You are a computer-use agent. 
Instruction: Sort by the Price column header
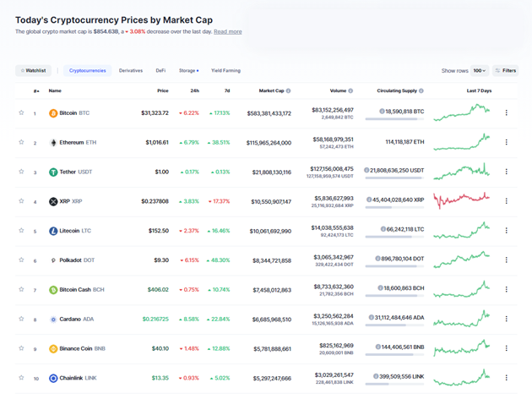(x=163, y=90)
